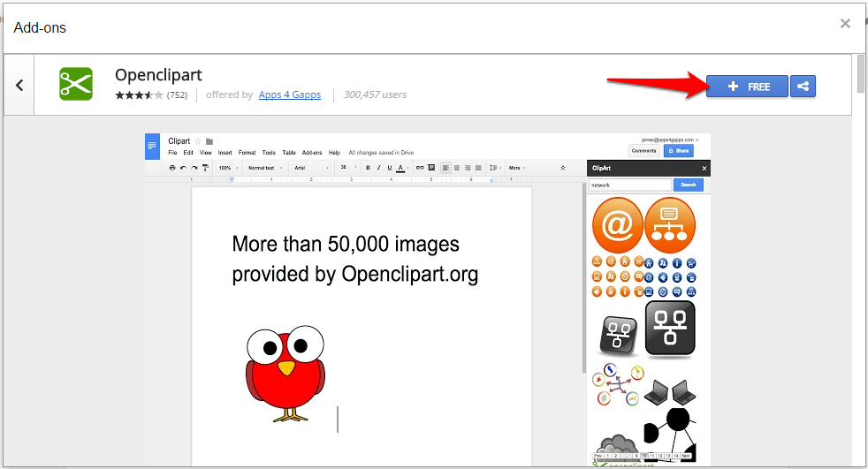Open the Format menu in the preview
868x469 pixels.
click(247, 153)
